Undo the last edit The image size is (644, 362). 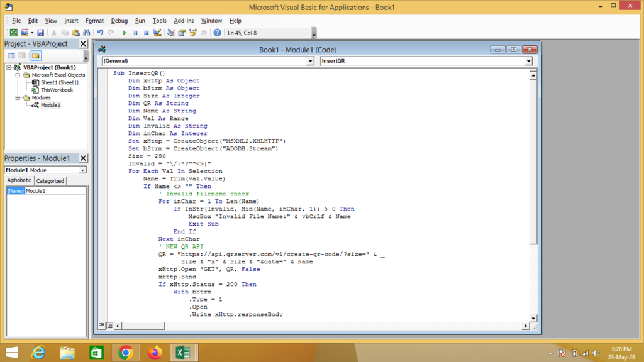coord(100,33)
